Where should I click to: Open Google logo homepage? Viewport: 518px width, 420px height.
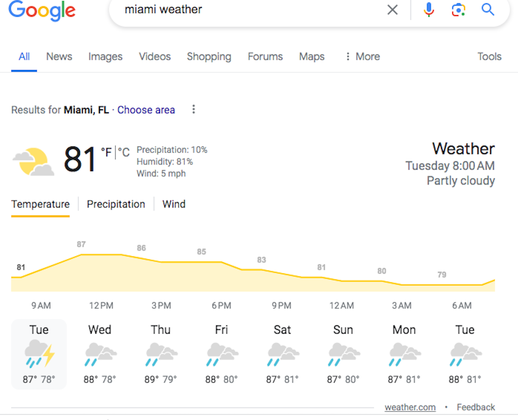click(42, 11)
